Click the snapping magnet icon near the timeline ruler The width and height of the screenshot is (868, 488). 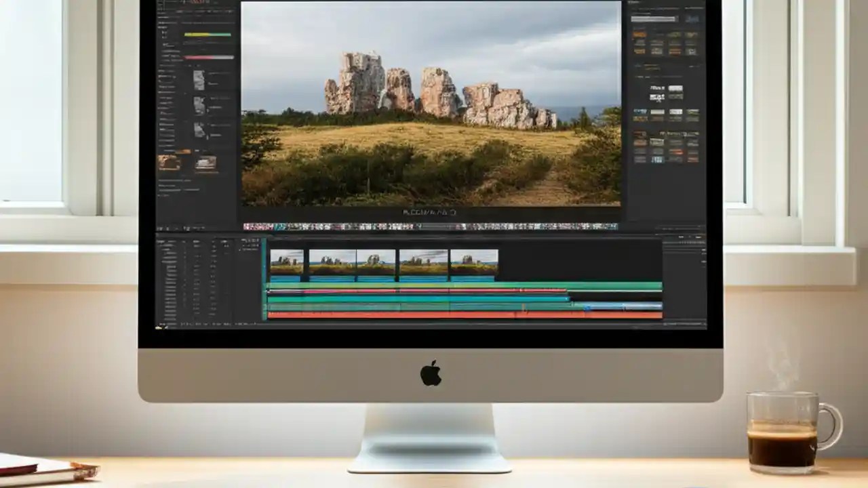coord(248,241)
